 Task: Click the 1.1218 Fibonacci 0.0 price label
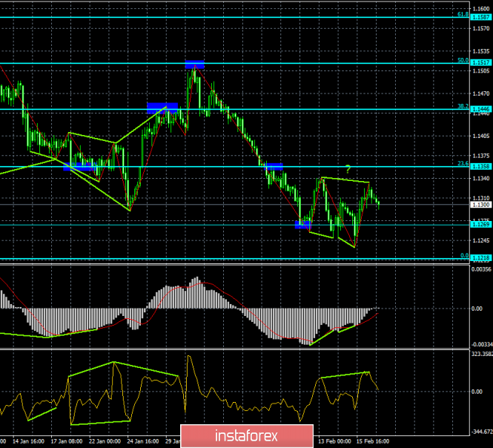(x=481, y=257)
